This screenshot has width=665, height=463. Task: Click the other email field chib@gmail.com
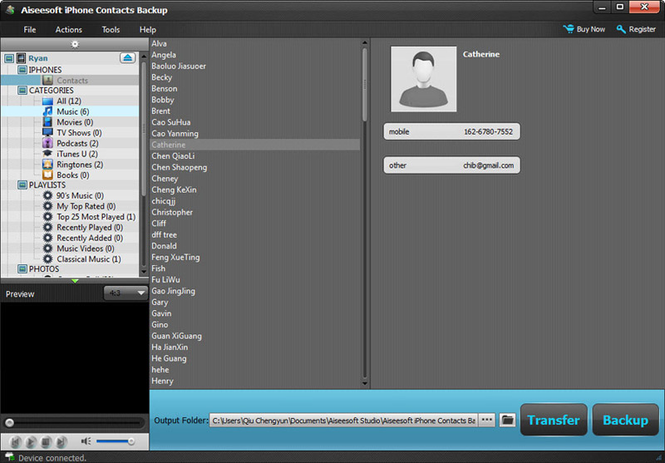click(452, 165)
